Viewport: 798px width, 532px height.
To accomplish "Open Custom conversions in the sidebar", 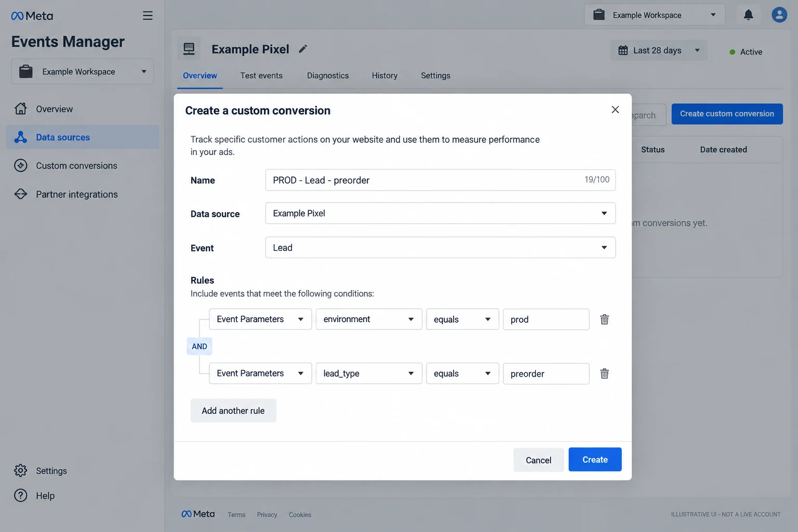I will (83, 166).
